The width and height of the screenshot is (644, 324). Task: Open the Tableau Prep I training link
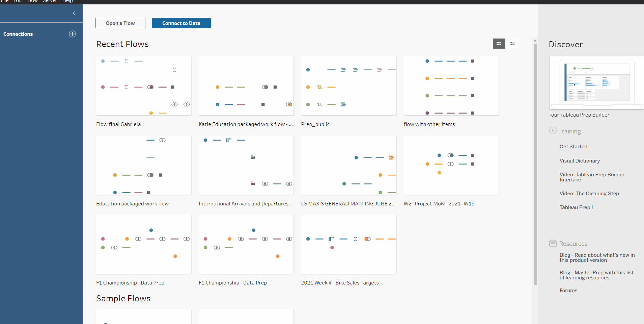576,207
